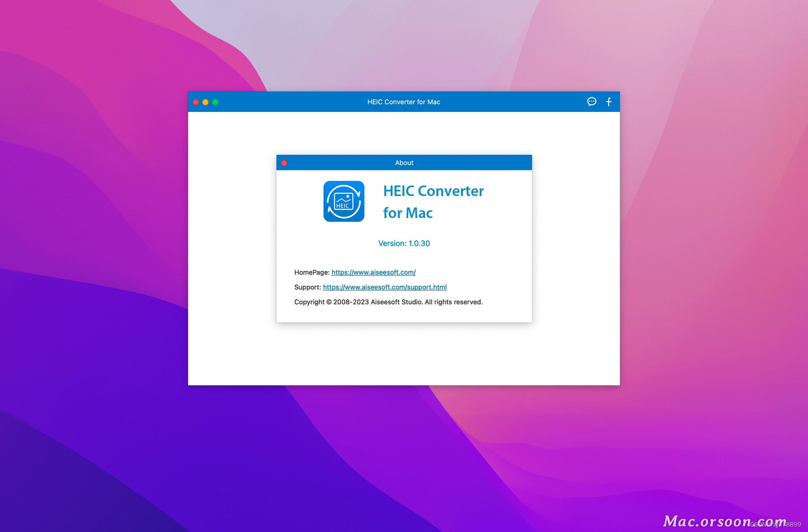Click the yellow minimize traffic light
Screen dimensions: 808x532
(205, 102)
